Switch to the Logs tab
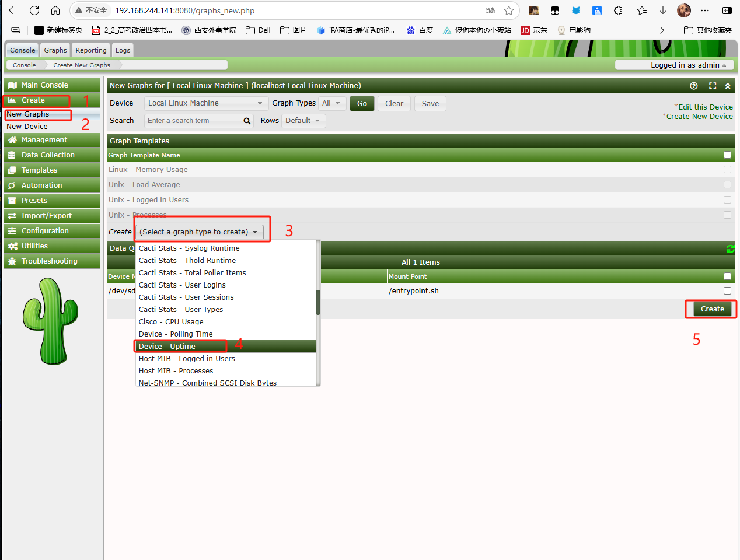The image size is (740, 560). (123, 50)
